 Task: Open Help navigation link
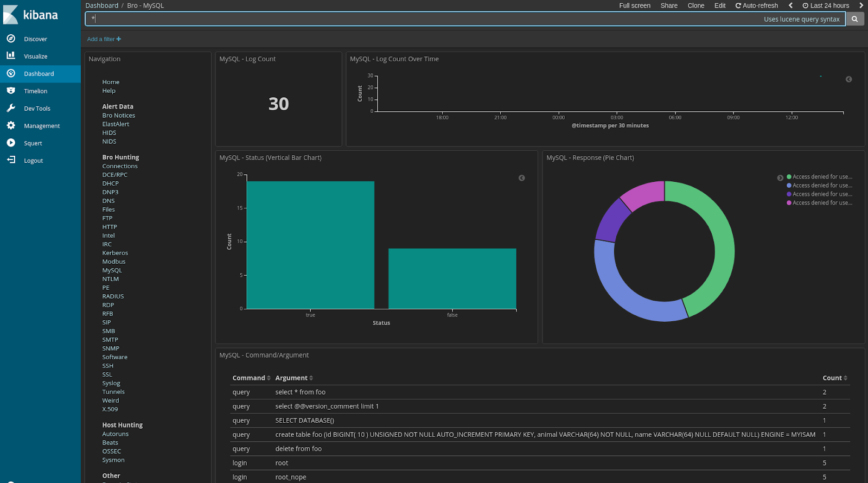[108, 91]
